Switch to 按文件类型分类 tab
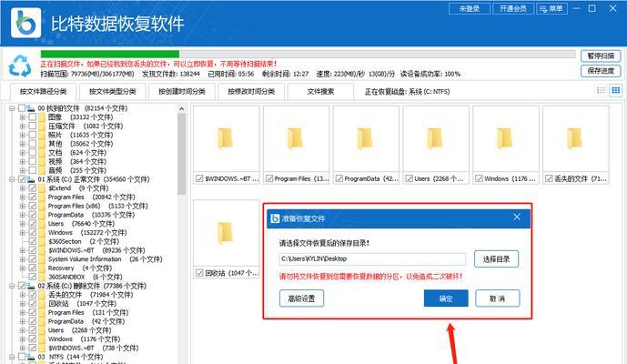Viewport: 627px width, 364px height. tap(112, 92)
